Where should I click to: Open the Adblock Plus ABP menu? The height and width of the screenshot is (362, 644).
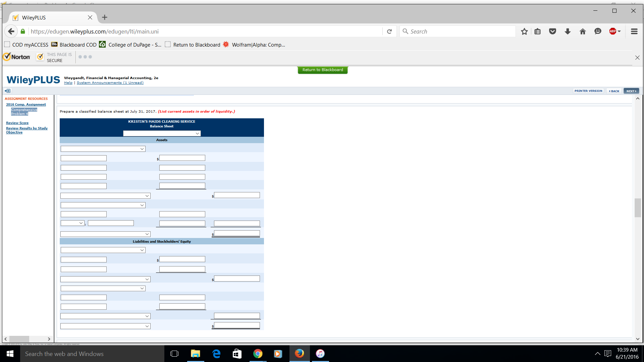coord(615,32)
